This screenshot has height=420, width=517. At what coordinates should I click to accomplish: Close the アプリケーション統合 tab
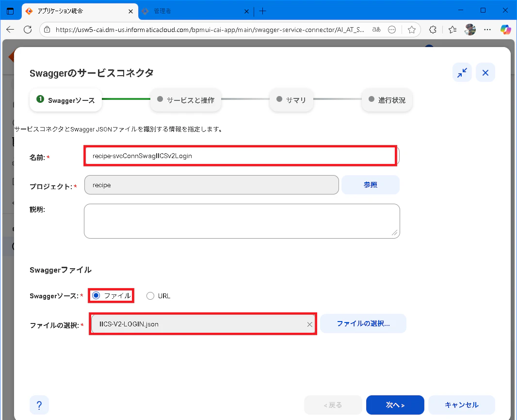[x=130, y=11]
